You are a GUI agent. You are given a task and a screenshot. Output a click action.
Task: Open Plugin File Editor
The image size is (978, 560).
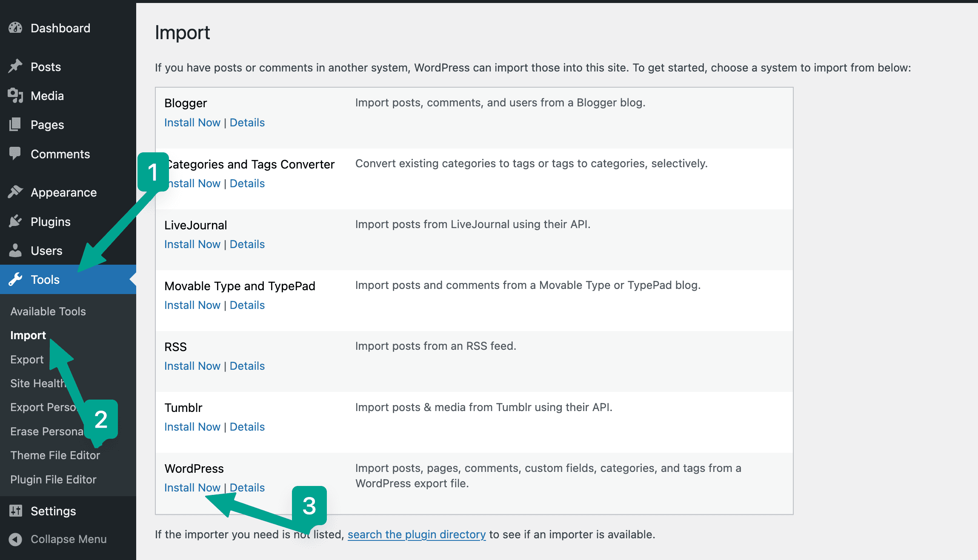53,480
